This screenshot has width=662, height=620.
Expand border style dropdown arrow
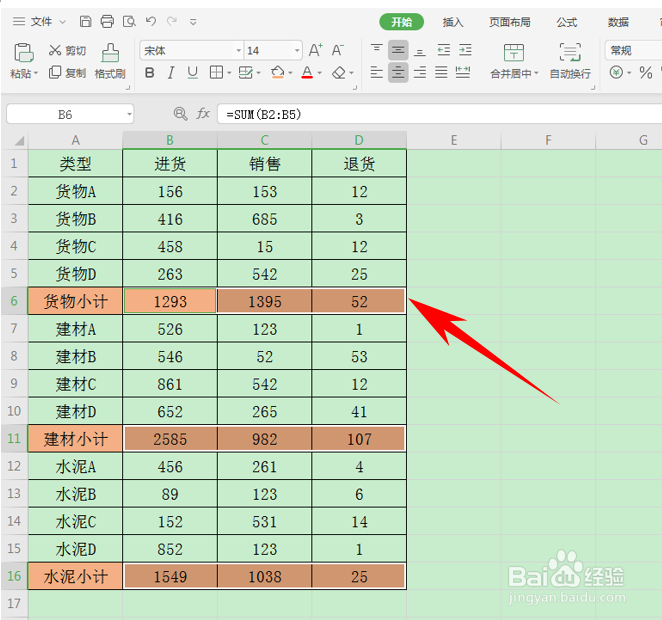click(229, 73)
